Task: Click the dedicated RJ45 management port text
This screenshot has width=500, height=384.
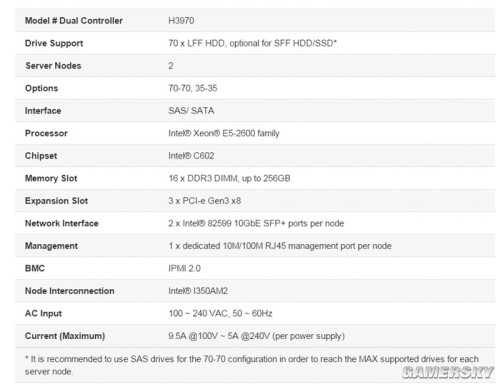Action: (x=280, y=246)
